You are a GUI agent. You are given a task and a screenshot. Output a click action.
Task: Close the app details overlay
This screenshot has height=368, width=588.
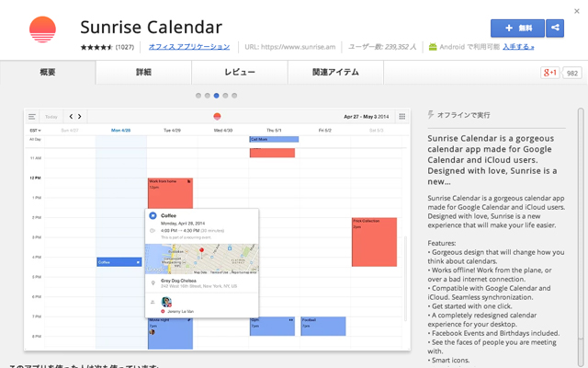click(577, 11)
